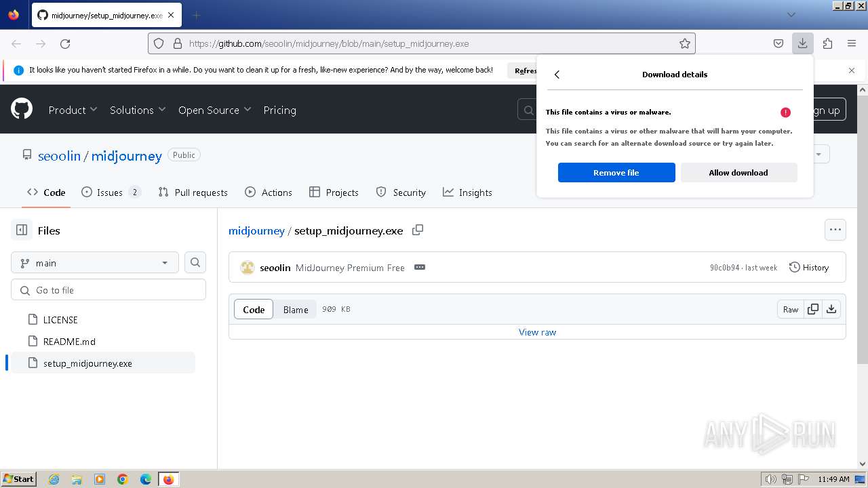868x488 pixels.
Task: Click Go to file search field
Action: point(108,289)
